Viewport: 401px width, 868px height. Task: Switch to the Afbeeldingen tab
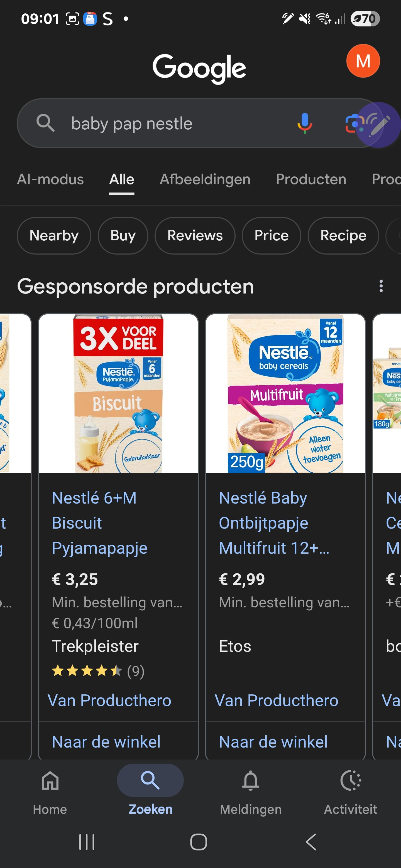tap(205, 179)
